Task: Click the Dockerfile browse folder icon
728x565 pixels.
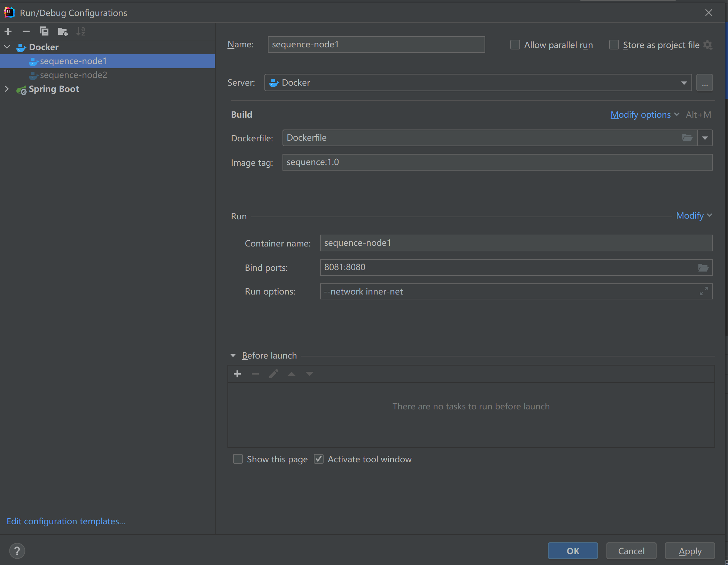Action: coord(687,138)
